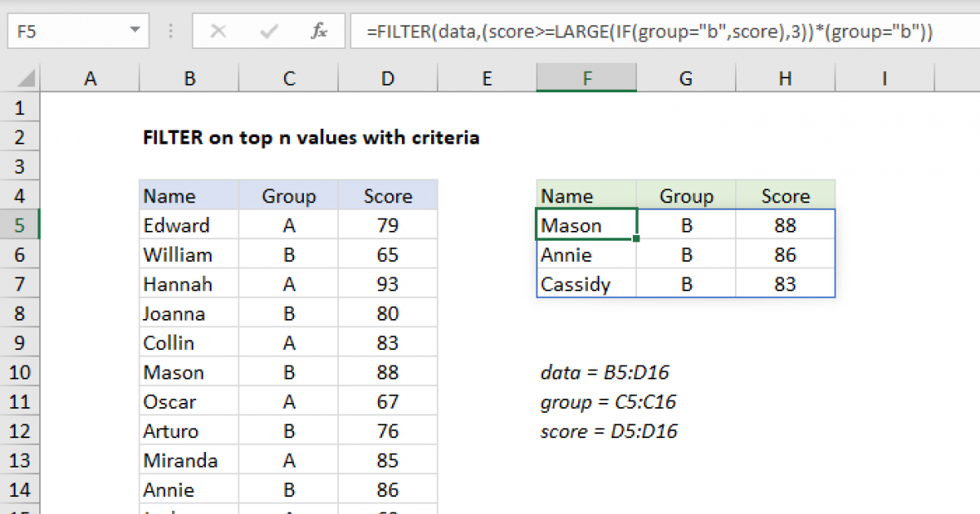Viewport: 980px width, 514px height.
Task: Click selected cell F5 containing 'Mason'
Action: pyautogui.click(x=586, y=225)
